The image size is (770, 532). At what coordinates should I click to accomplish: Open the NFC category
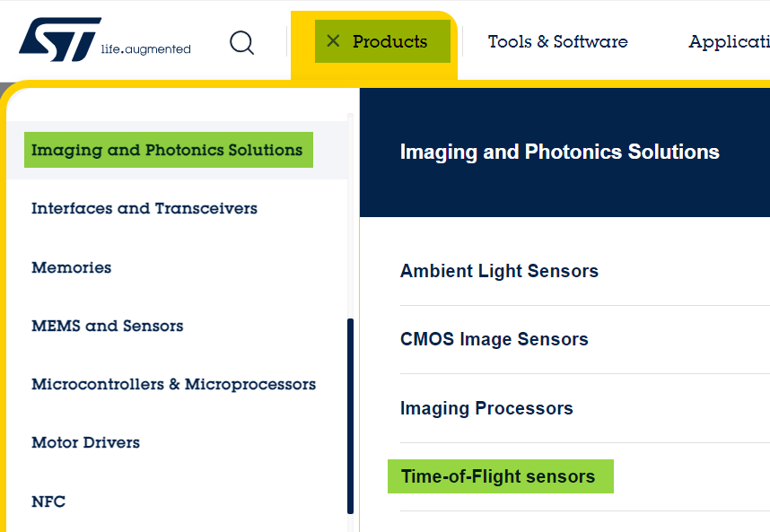(48, 501)
